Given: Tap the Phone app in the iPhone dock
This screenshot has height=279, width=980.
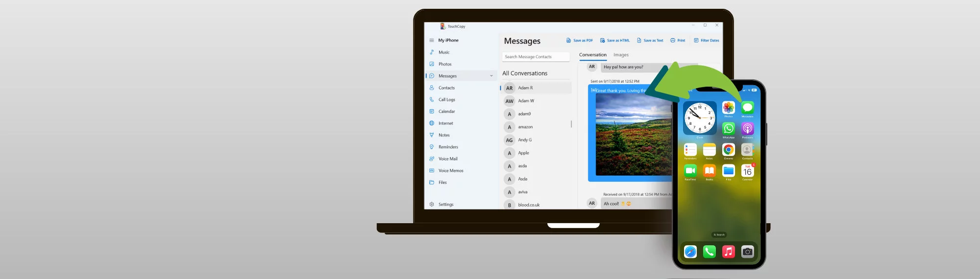Looking at the screenshot, I should click(710, 252).
